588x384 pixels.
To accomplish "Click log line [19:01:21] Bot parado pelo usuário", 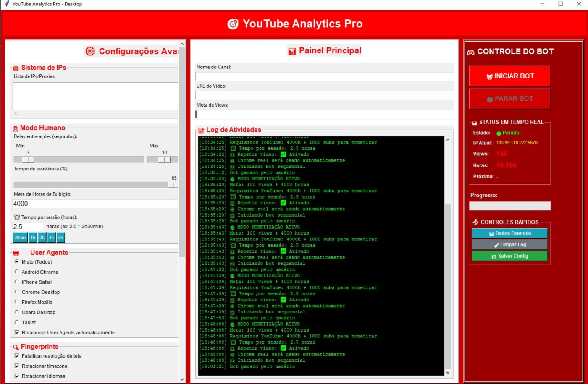I will pyautogui.click(x=247, y=366).
